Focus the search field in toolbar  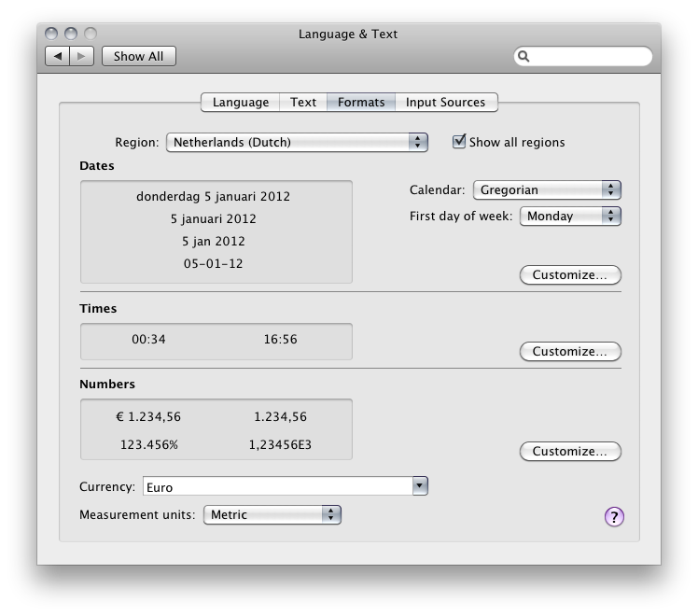coord(583,56)
